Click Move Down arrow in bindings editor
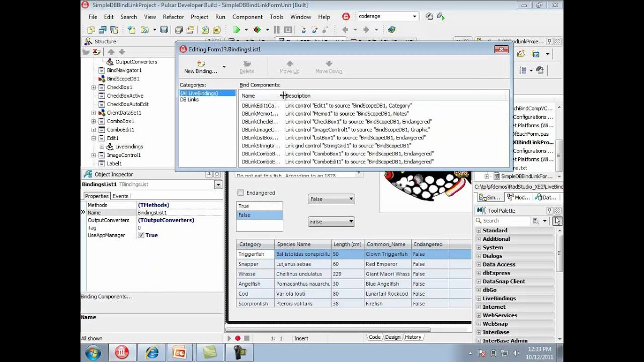The height and width of the screenshot is (362, 644). pos(329,63)
